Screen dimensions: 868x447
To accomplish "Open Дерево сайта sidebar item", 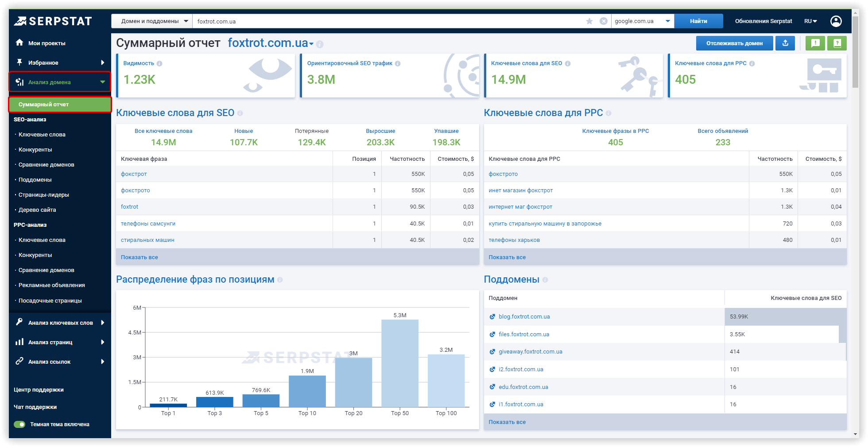I will click(37, 210).
